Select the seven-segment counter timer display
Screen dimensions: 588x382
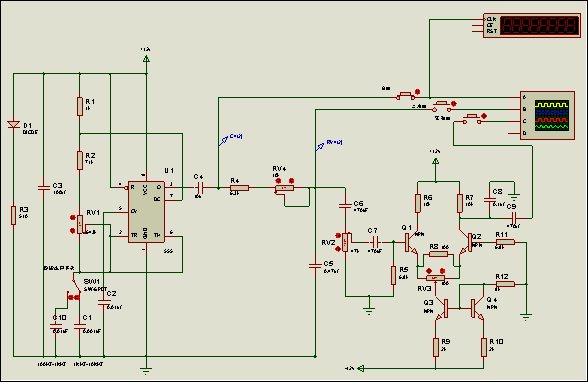coord(532,25)
